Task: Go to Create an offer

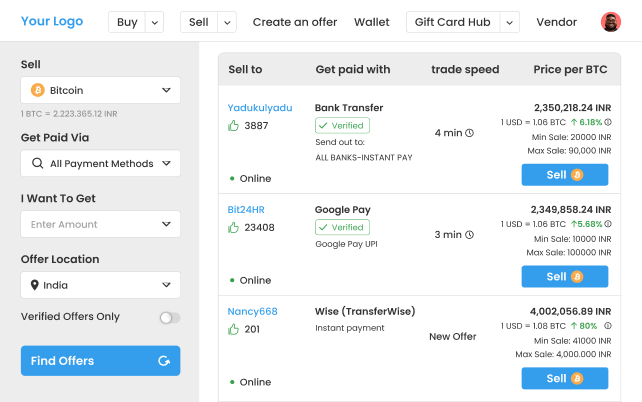Action: (295, 22)
